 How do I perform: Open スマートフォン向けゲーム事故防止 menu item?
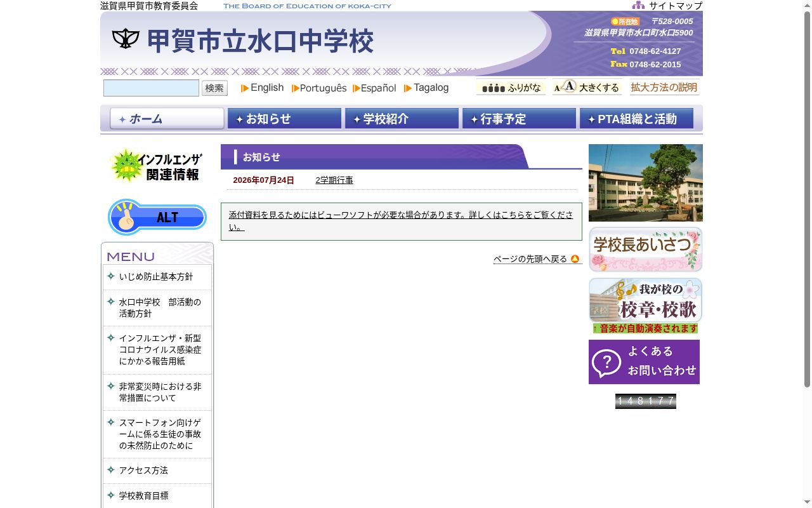[160, 434]
